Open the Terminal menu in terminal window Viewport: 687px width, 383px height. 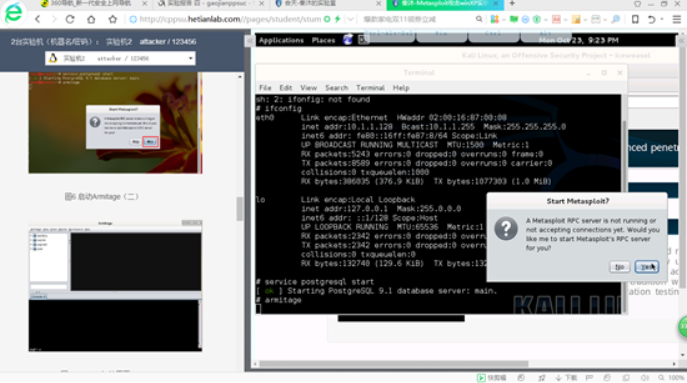pos(370,88)
